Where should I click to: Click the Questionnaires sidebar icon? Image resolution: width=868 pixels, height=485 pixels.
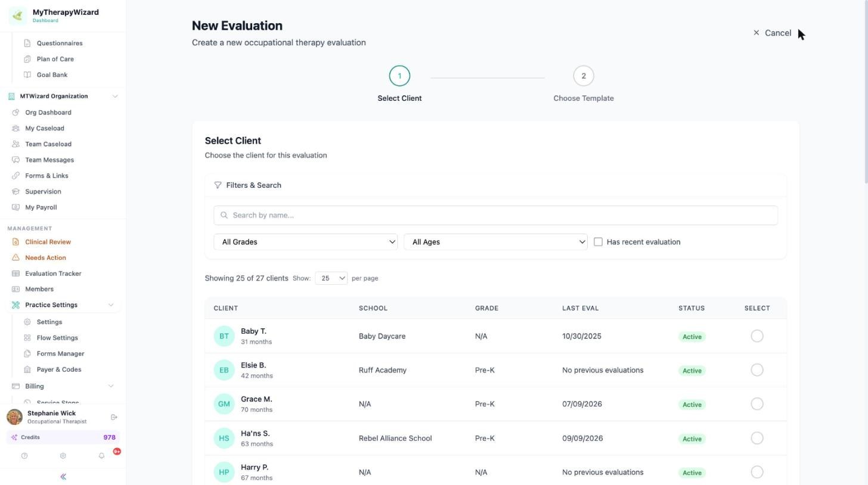coord(27,43)
